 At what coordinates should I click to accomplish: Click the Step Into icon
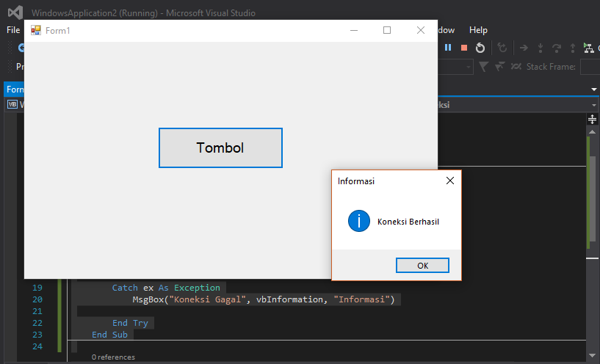(x=541, y=48)
